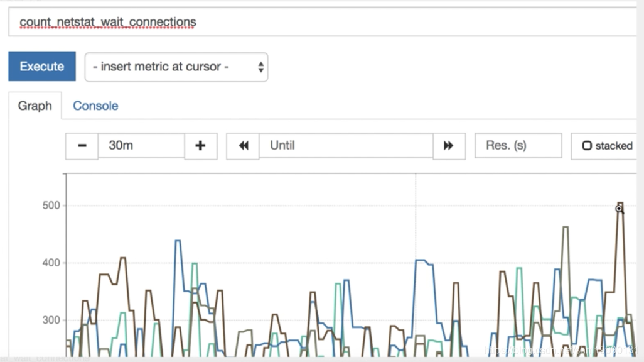Viewport: 644px width, 362px height.
Task: Rewind end time with double-left arrow
Action: (243, 146)
